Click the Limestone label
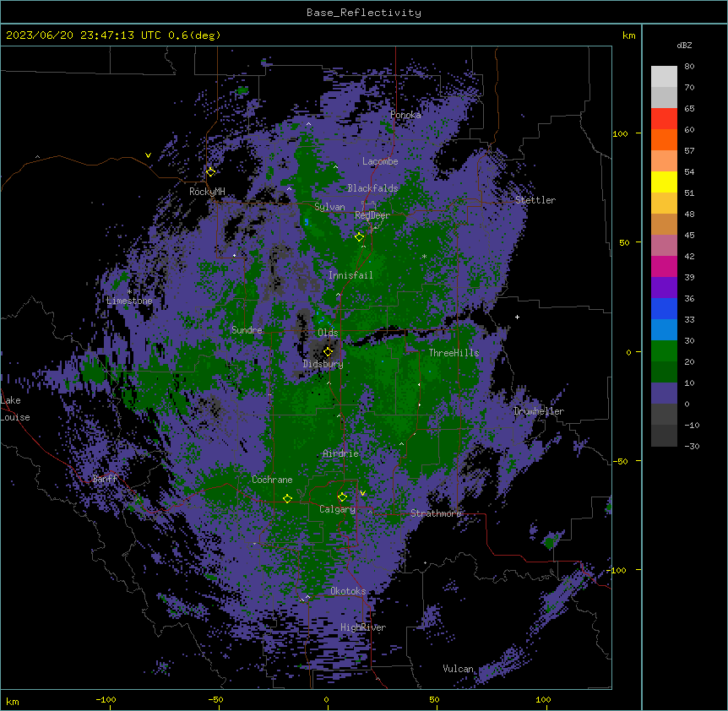The image size is (728, 711). pyautogui.click(x=129, y=301)
